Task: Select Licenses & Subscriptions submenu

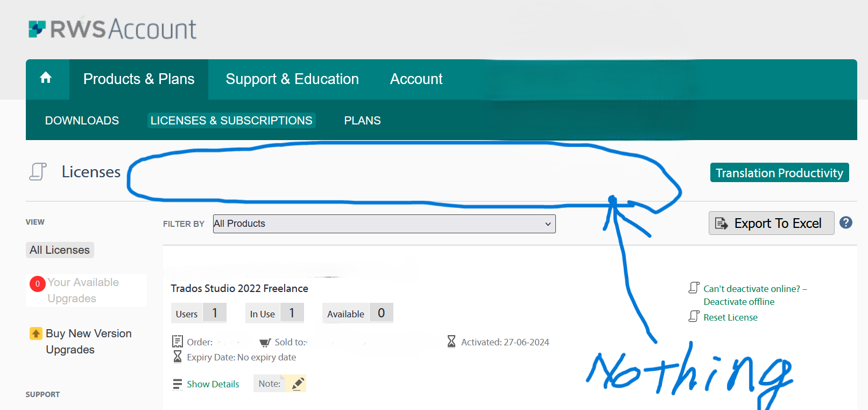Action: [x=231, y=121]
